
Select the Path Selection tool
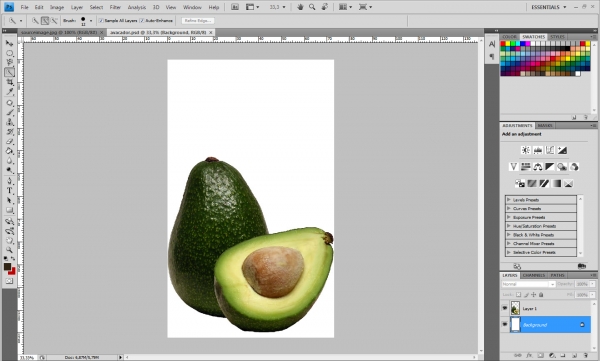(x=9, y=200)
